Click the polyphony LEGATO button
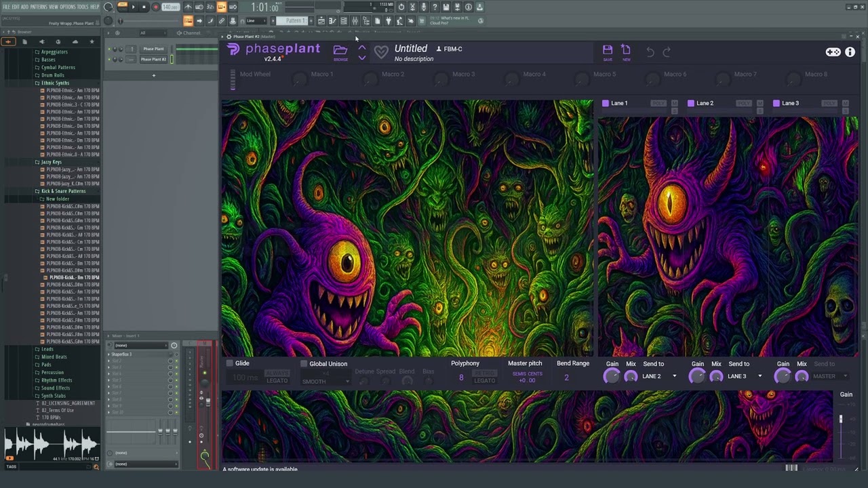 (x=484, y=380)
